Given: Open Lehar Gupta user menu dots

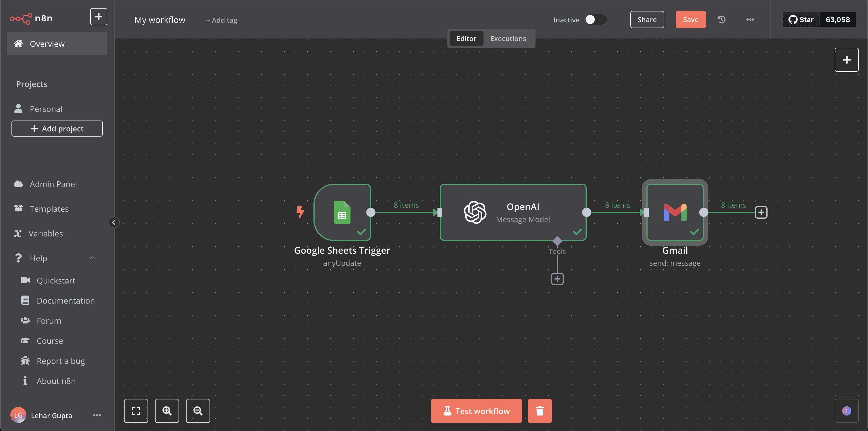Looking at the screenshot, I should point(97,415).
